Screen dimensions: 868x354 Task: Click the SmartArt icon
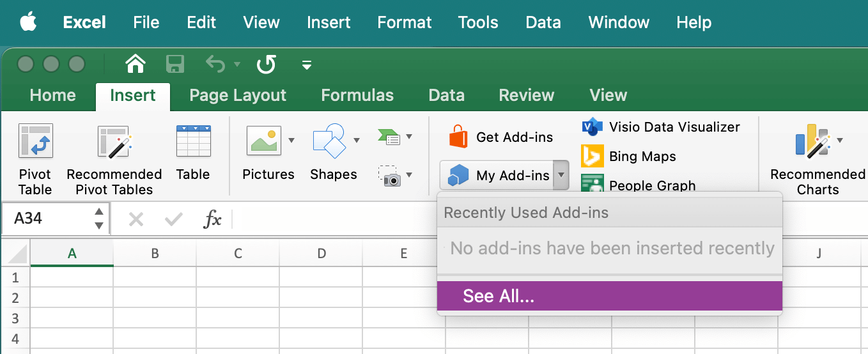tap(389, 136)
